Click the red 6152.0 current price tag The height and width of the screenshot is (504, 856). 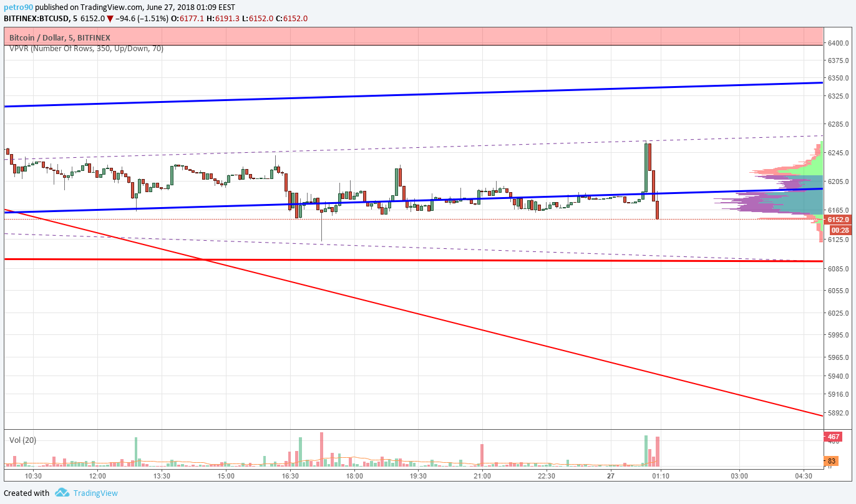coord(837,220)
